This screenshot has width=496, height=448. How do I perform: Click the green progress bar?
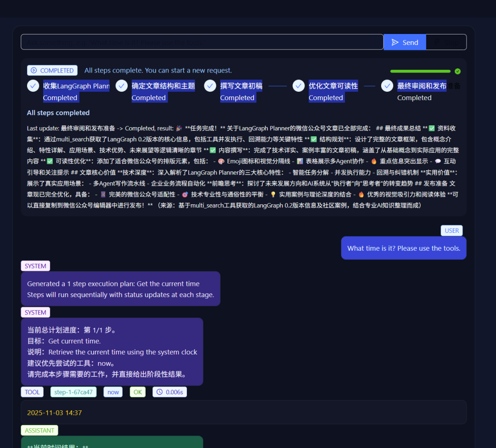point(420,71)
